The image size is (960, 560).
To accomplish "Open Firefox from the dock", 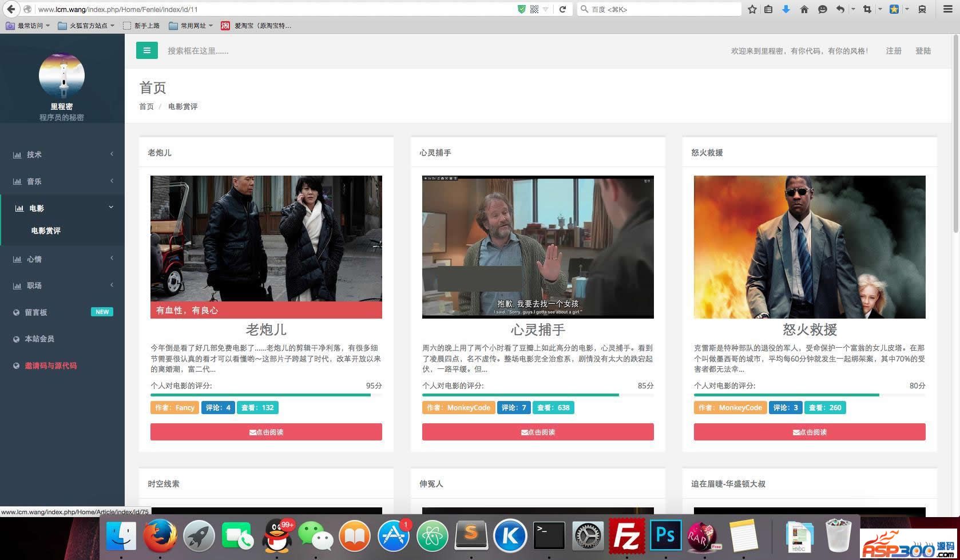I will (160, 535).
